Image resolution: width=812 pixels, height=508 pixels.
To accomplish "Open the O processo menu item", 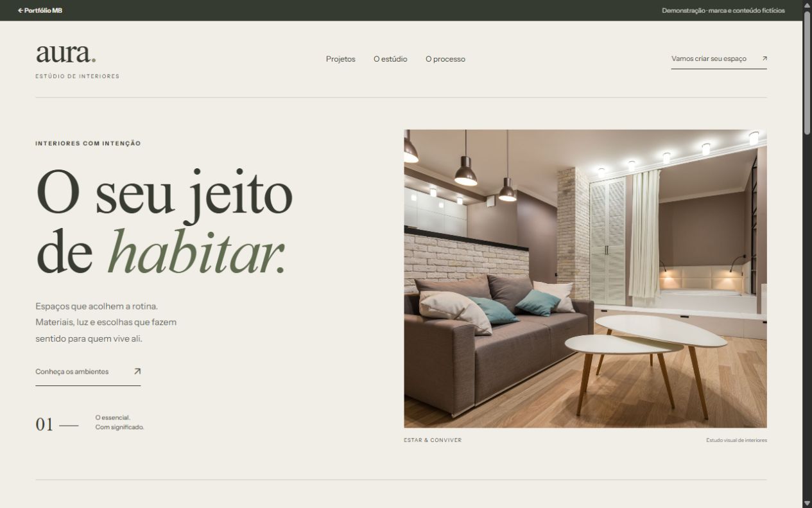I will pyautogui.click(x=445, y=59).
